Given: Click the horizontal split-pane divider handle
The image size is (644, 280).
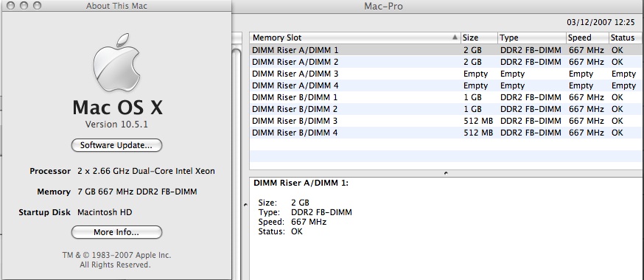Looking at the screenshot, I should [446, 173].
